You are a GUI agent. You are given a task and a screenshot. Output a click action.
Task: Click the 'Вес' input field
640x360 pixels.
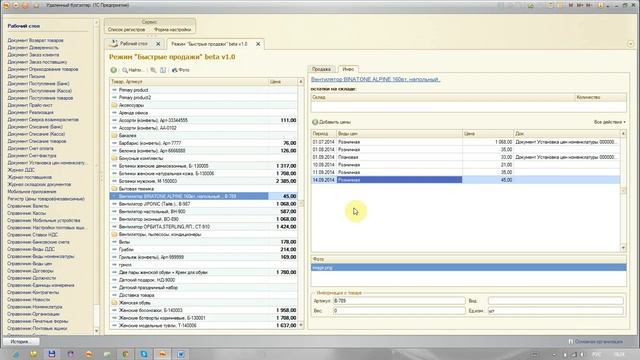(399, 311)
